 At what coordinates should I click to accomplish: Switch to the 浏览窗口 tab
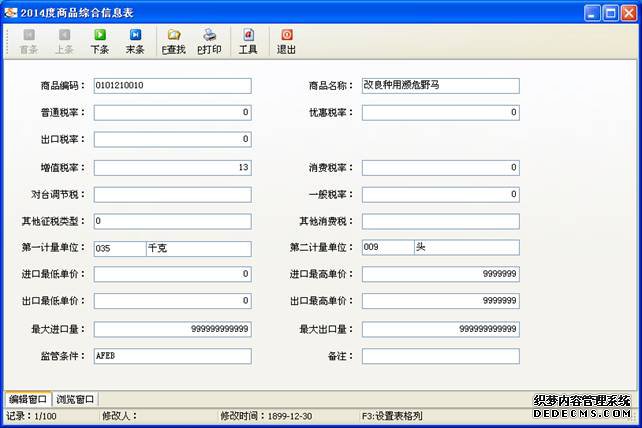[75, 399]
